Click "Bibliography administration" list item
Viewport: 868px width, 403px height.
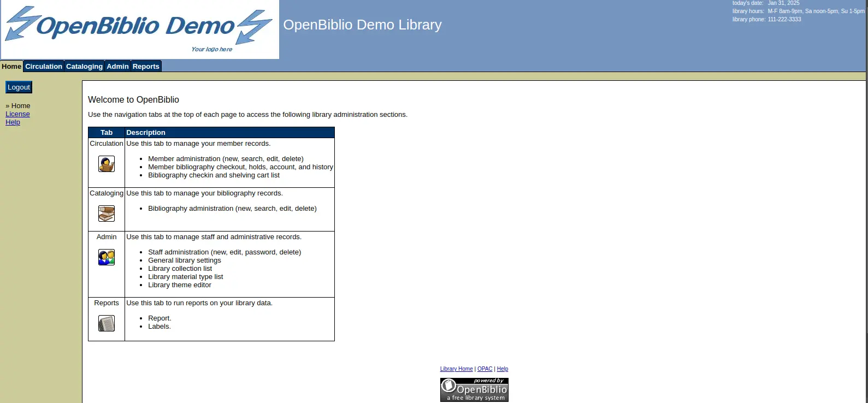coord(232,209)
